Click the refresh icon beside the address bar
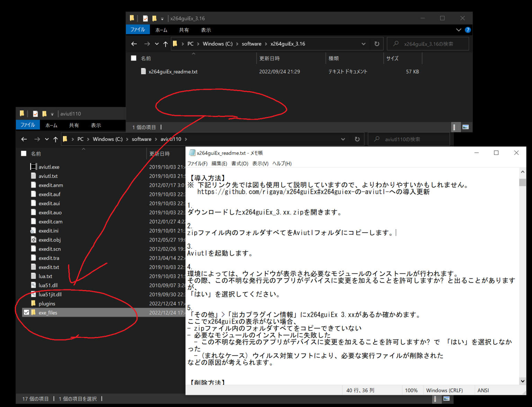The image size is (532, 407). (x=377, y=44)
